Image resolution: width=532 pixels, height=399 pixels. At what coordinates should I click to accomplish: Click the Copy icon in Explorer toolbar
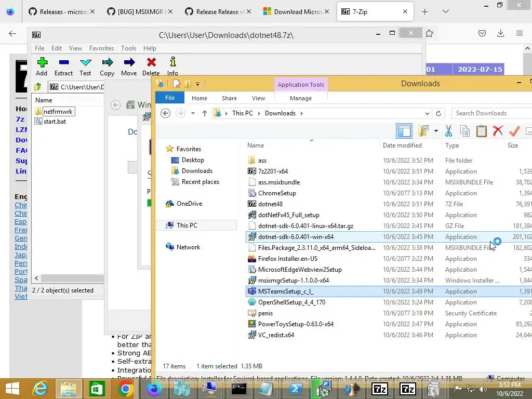click(x=465, y=131)
